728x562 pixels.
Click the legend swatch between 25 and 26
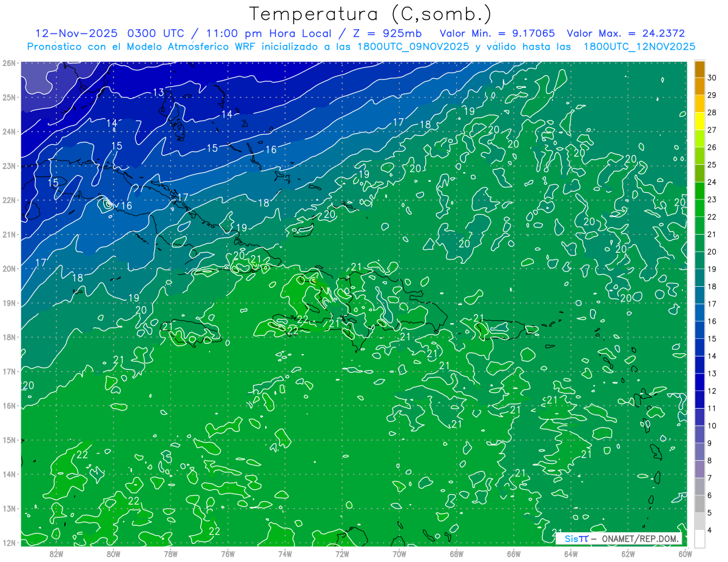click(699, 156)
